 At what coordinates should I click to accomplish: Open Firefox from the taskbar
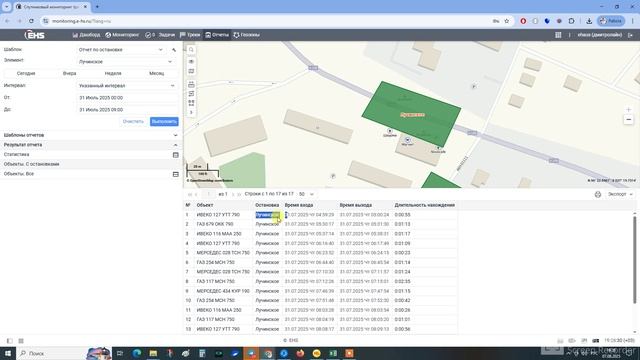pos(300,353)
